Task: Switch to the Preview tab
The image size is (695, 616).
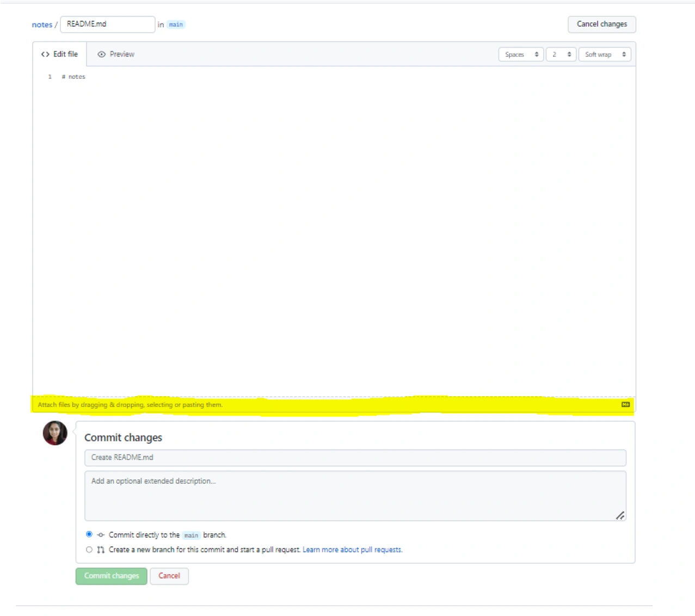Action: (116, 54)
